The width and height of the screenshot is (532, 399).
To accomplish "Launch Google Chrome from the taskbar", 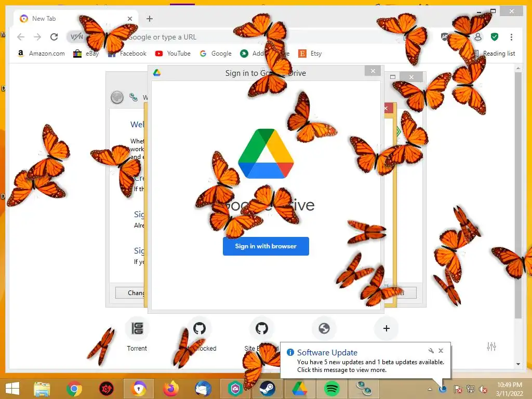I will [x=74, y=389].
